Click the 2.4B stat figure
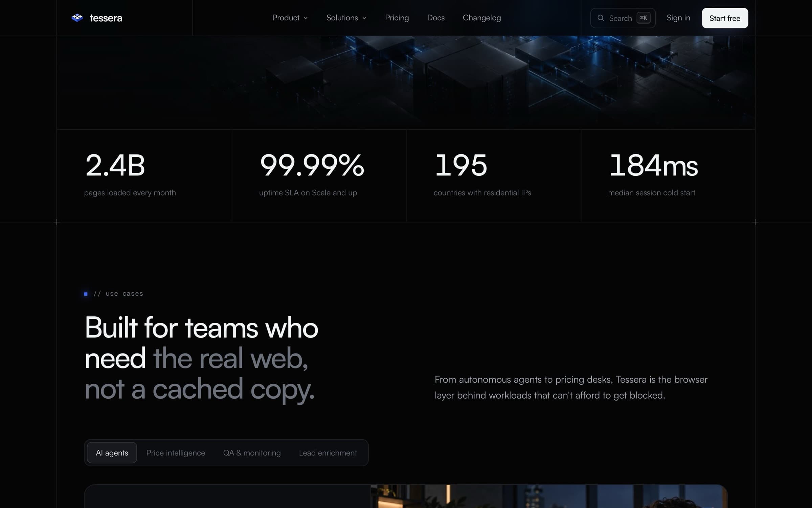Screen dimensions: 812x508 click(x=115, y=165)
